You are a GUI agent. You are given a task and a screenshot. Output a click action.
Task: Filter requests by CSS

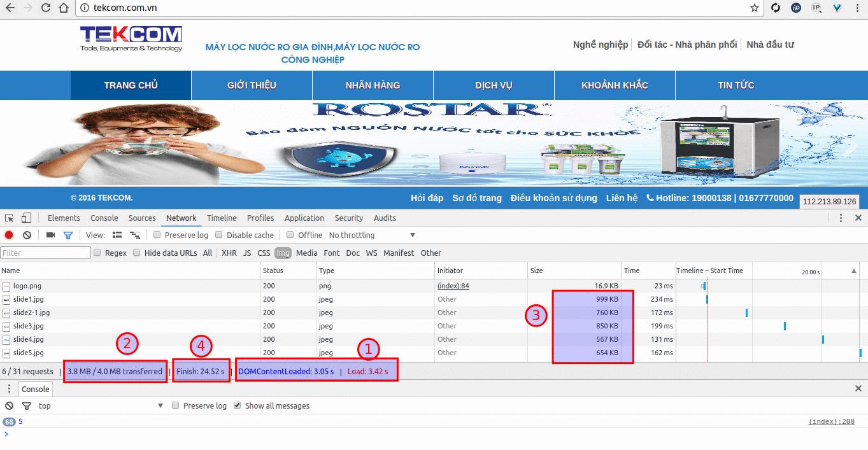point(264,253)
